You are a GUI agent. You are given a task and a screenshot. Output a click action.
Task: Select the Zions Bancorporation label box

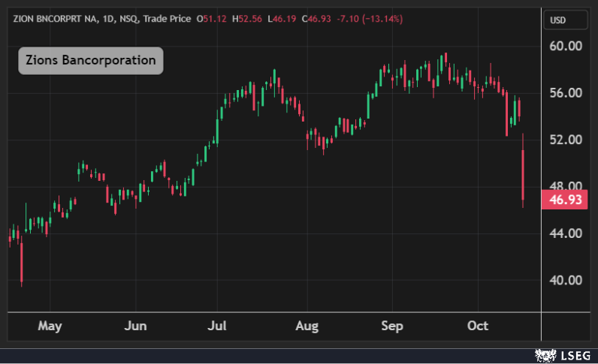pyautogui.click(x=90, y=60)
